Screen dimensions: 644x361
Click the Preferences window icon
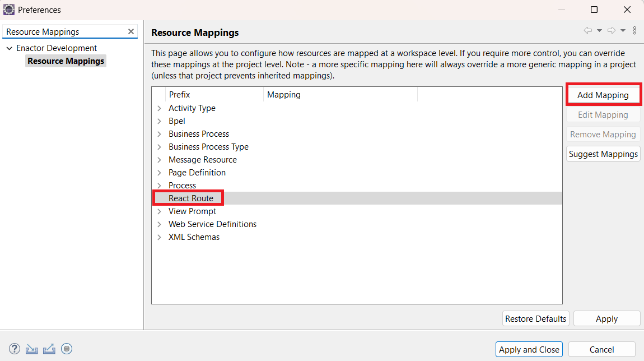point(8,10)
